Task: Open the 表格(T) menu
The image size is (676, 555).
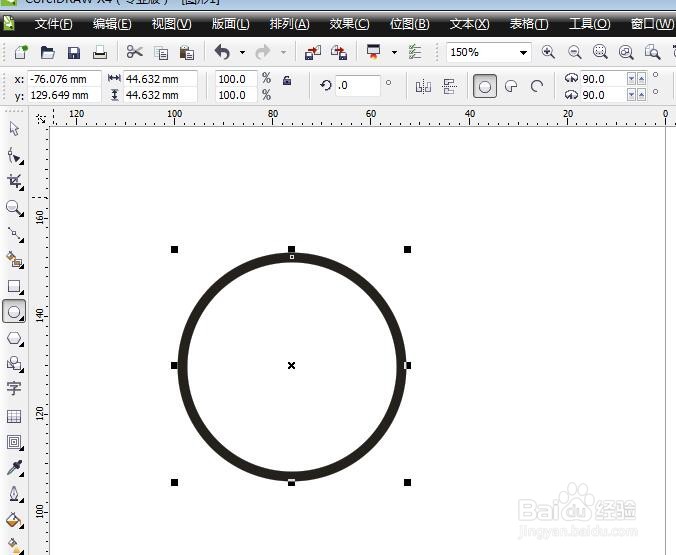Action: pos(529,24)
